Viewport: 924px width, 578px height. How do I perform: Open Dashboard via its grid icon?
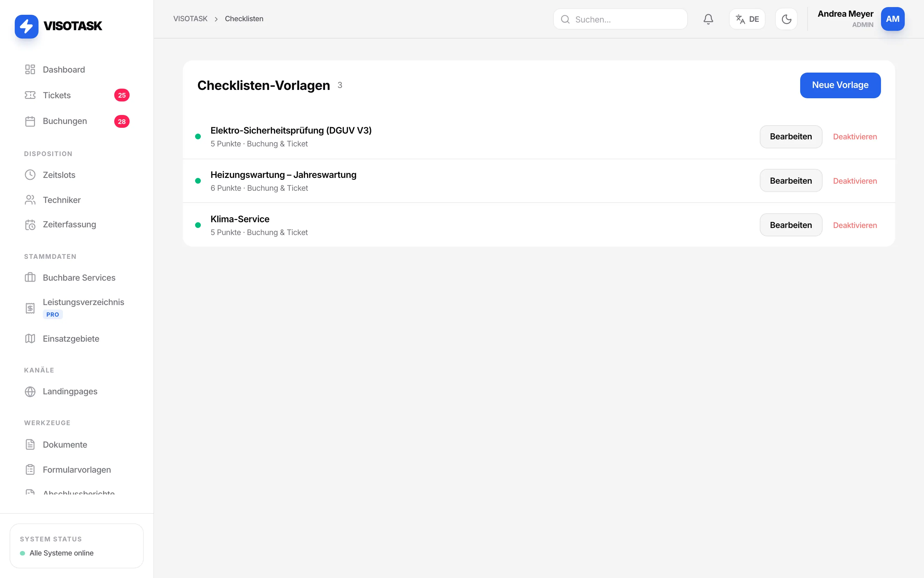(x=30, y=70)
